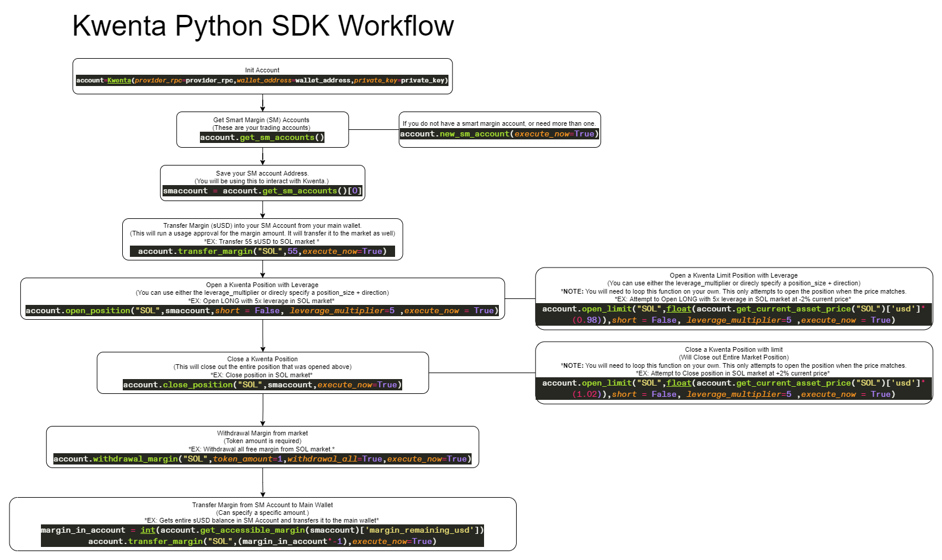The height and width of the screenshot is (560, 942).
Task: Click '*EX: Close position in SOL market*' line
Action: point(262,375)
